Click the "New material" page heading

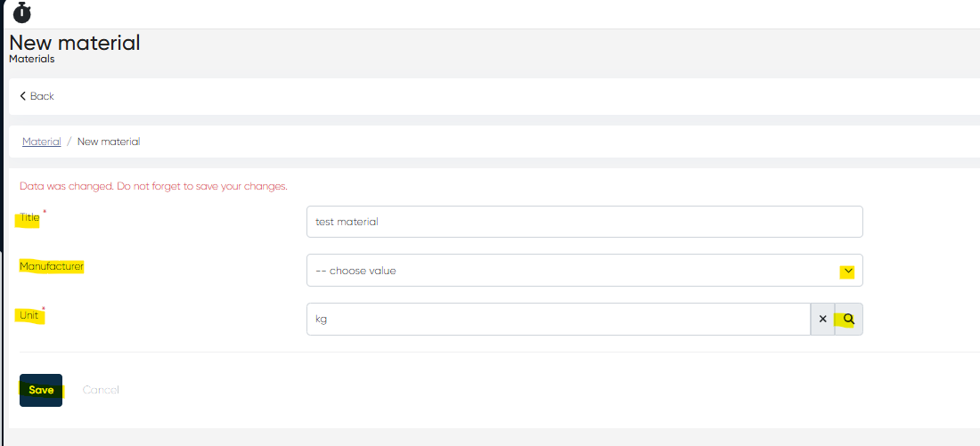pyautogui.click(x=75, y=42)
